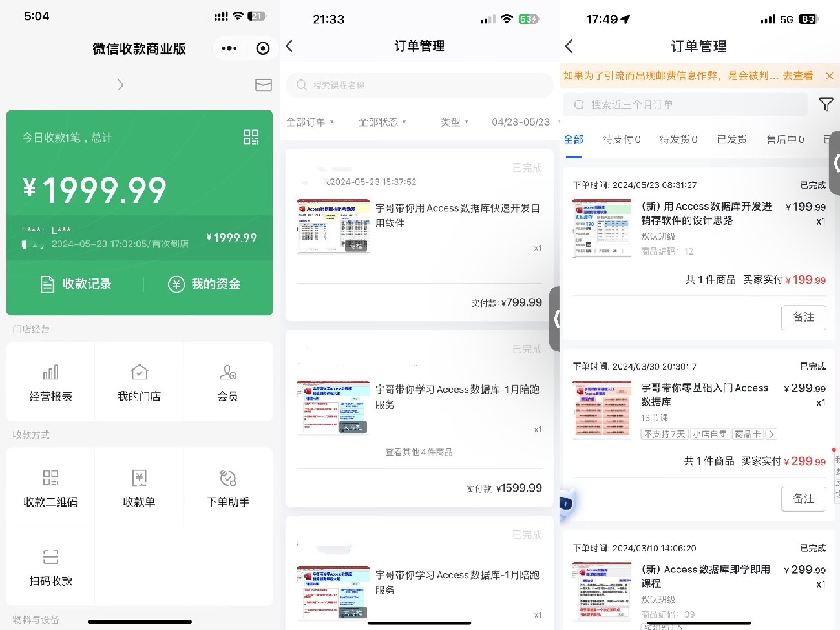
Task: Open 会员 membership
Action: coord(227,383)
